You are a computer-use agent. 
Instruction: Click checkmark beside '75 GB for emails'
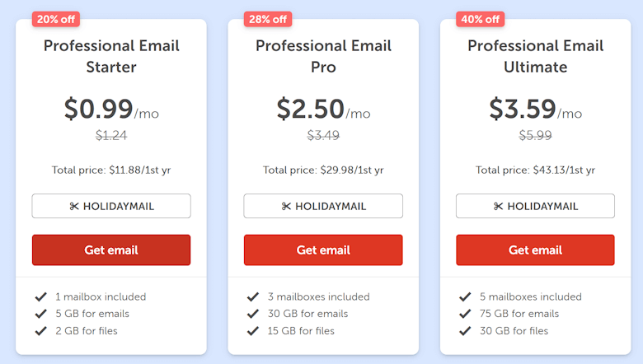tap(464, 314)
